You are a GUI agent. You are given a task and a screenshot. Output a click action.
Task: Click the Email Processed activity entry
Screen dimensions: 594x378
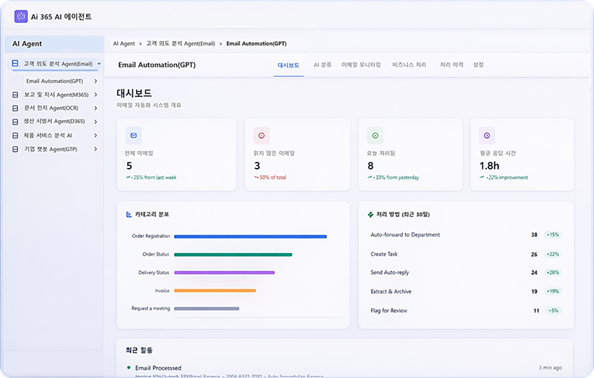click(158, 368)
